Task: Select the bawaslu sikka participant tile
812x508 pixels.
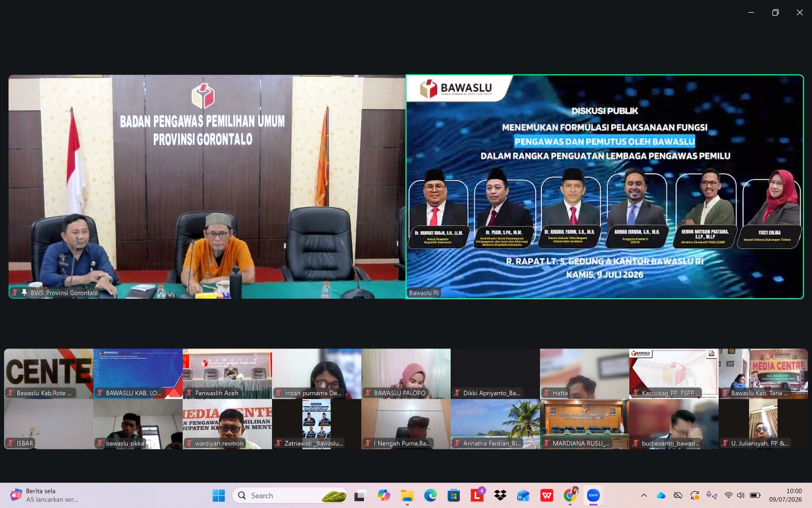Action: 138,424
